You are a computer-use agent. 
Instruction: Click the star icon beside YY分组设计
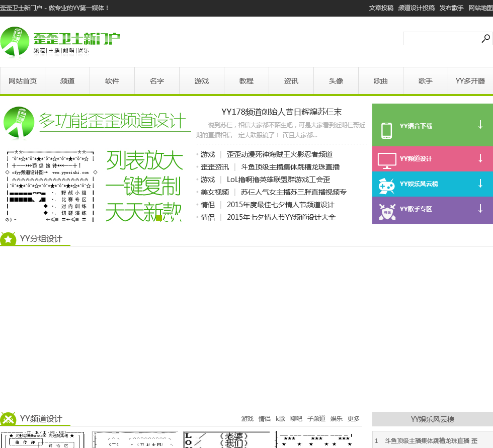coord(8,239)
